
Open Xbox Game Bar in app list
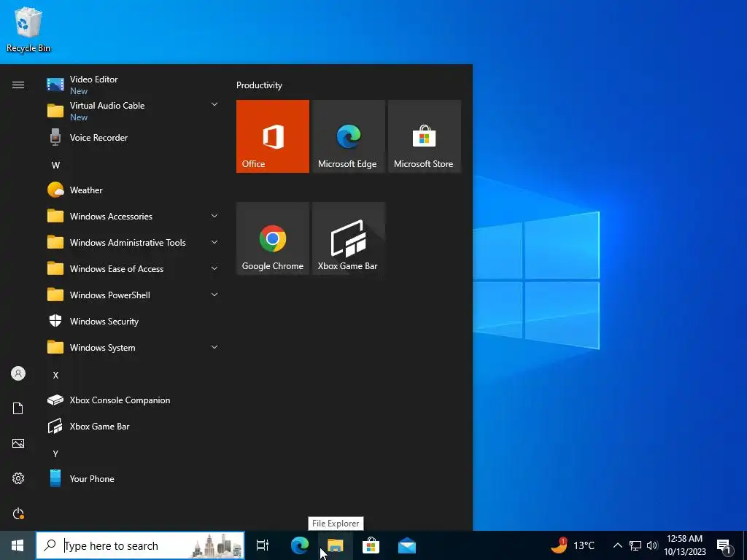pos(133,426)
